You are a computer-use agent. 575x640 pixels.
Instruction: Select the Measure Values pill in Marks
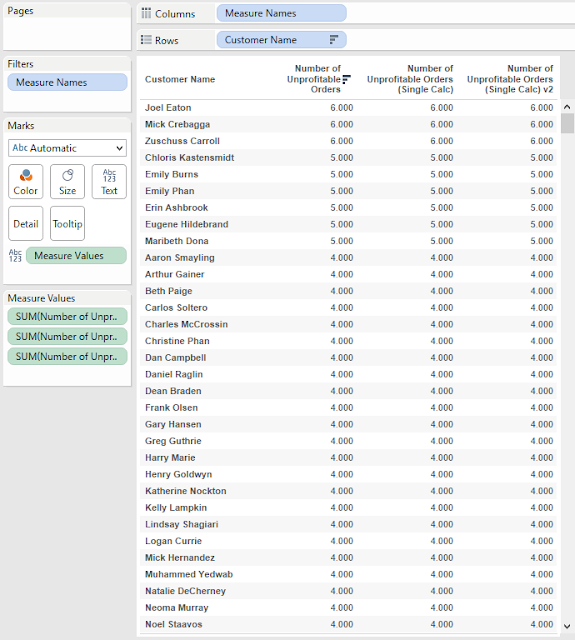tap(76, 256)
